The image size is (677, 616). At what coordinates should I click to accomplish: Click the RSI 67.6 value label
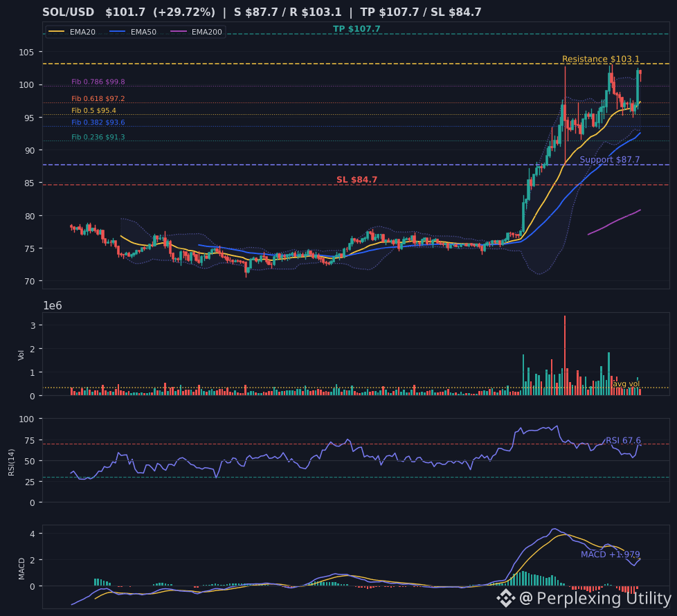coord(623,440)
